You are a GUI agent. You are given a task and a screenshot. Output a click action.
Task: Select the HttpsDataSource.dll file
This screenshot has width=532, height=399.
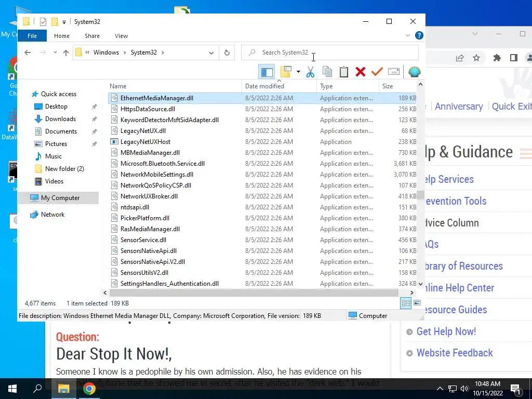[262, 109]
